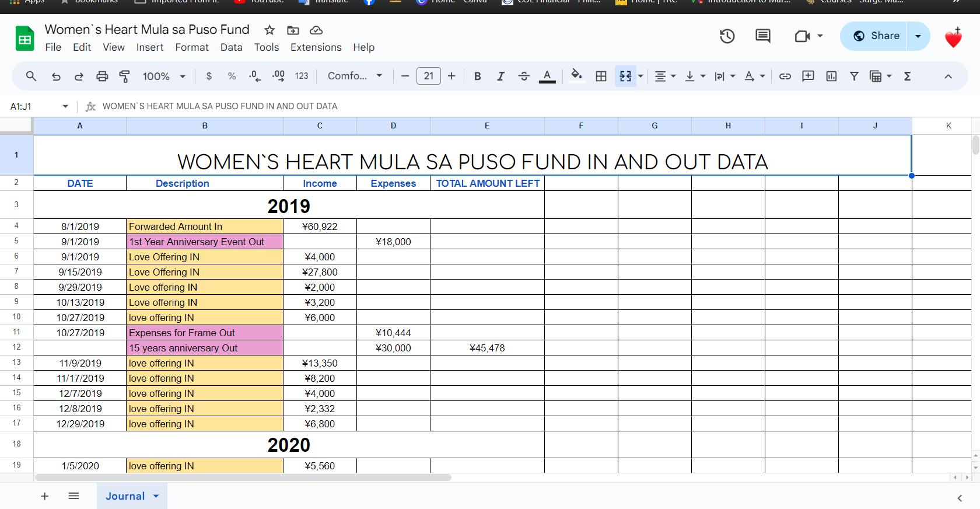
Task: Open version history clock icon
Action: pyautogui.click(x=727, y=36)
